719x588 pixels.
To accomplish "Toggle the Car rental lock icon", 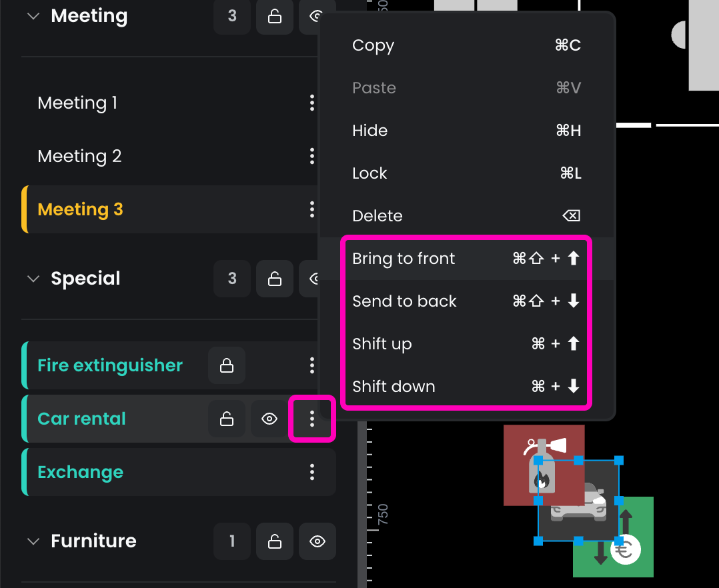I will tap(227, 419).
